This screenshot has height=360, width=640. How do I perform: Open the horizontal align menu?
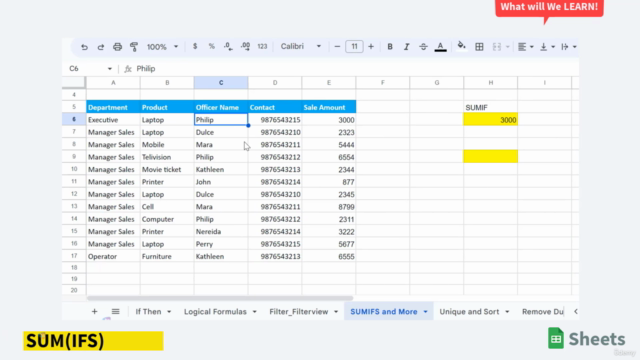click(525, 47)
